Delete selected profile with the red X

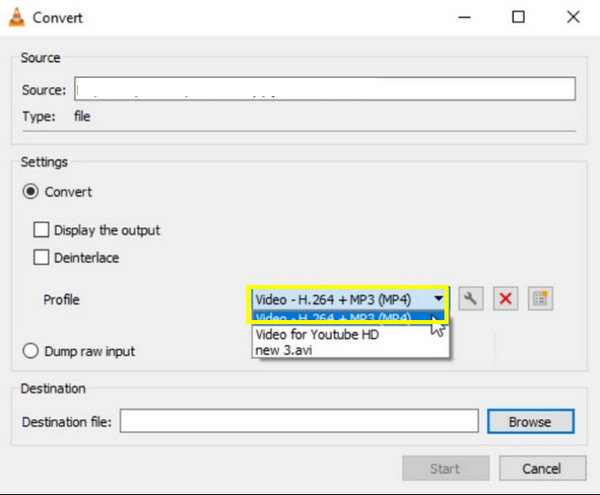(505, 298)
